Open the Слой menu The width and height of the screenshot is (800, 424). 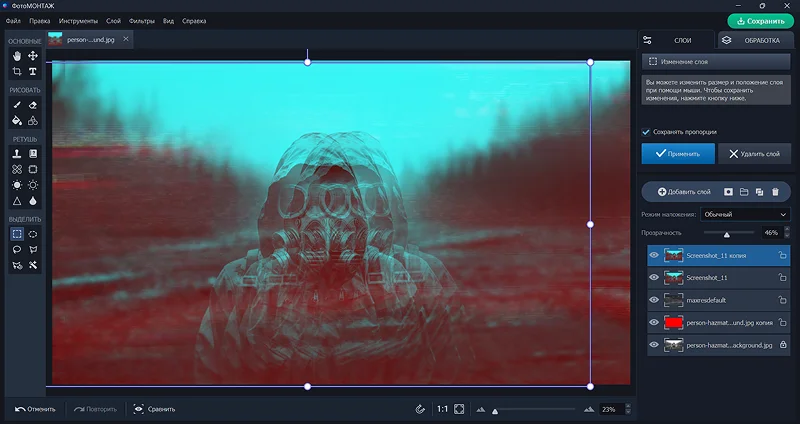113,21
